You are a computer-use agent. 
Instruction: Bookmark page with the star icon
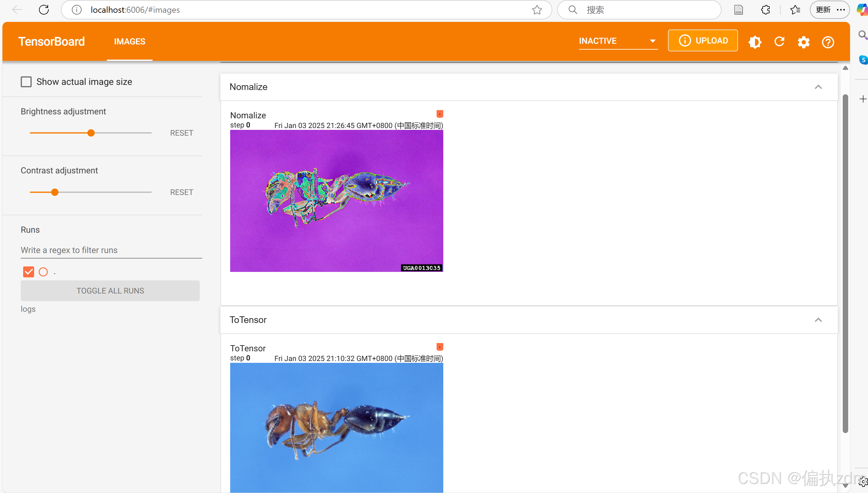coord(537,10)
